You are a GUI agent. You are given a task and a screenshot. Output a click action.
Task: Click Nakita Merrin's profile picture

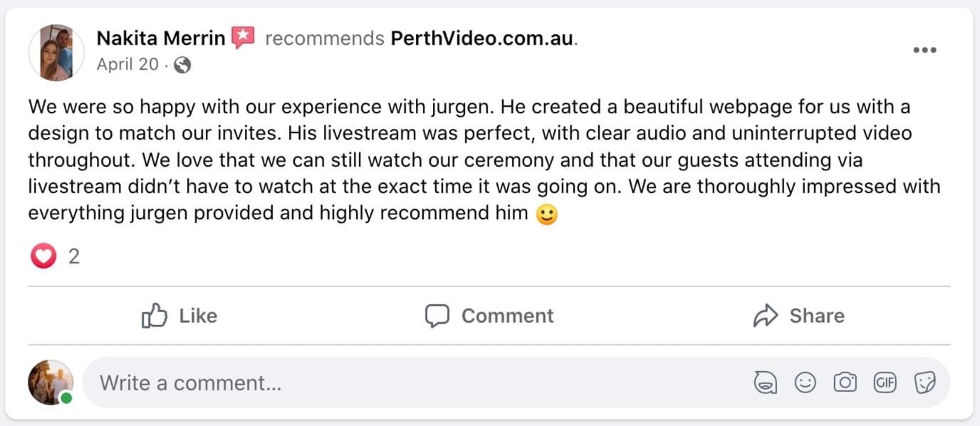[51, 53]
